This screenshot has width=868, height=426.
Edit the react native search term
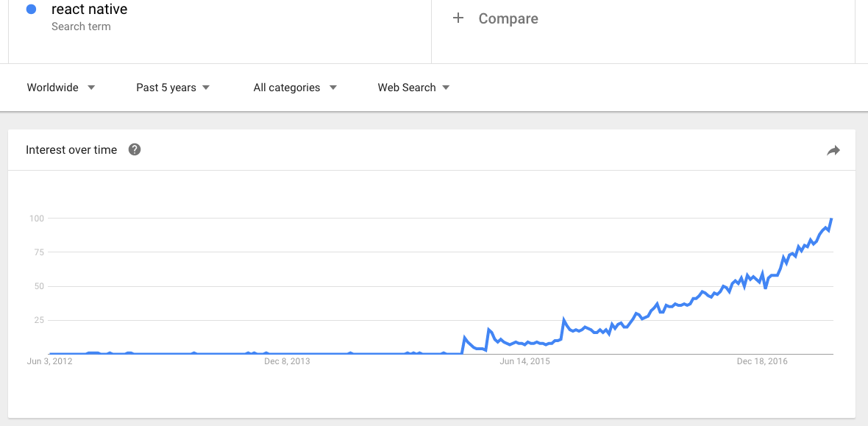(x=90, y=10)
